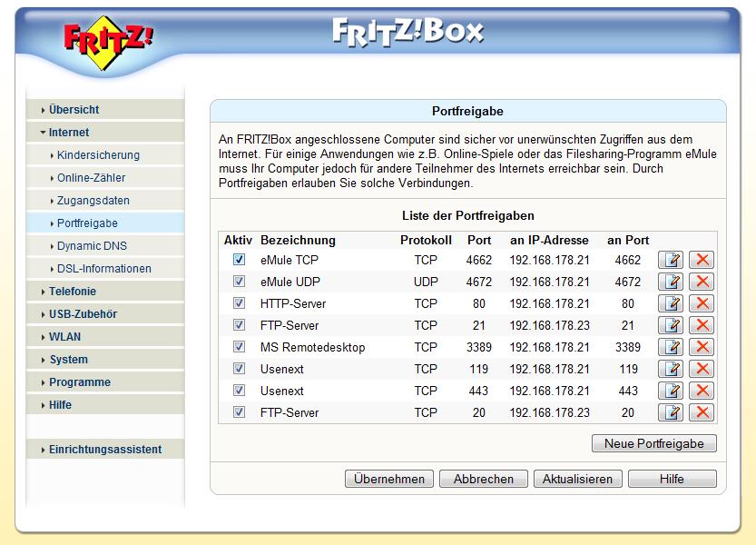Edit the HTTP-Server entry
The image size is (756, 545).
671,303
